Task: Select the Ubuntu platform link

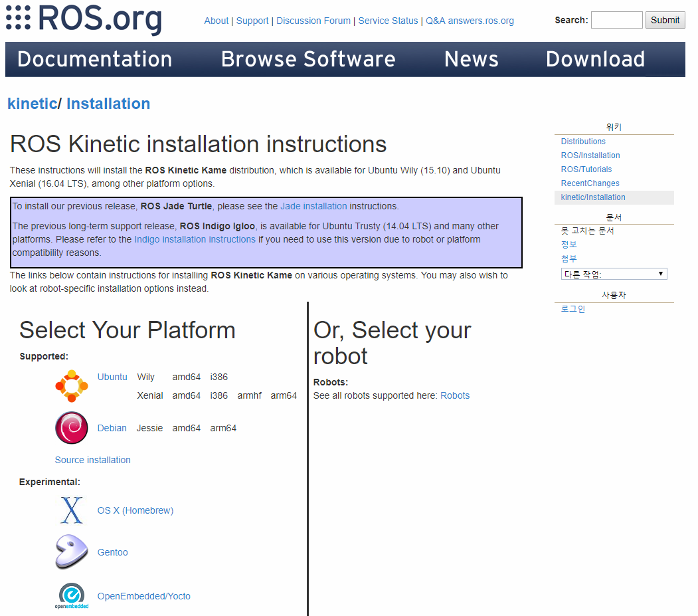Action: 112,377
